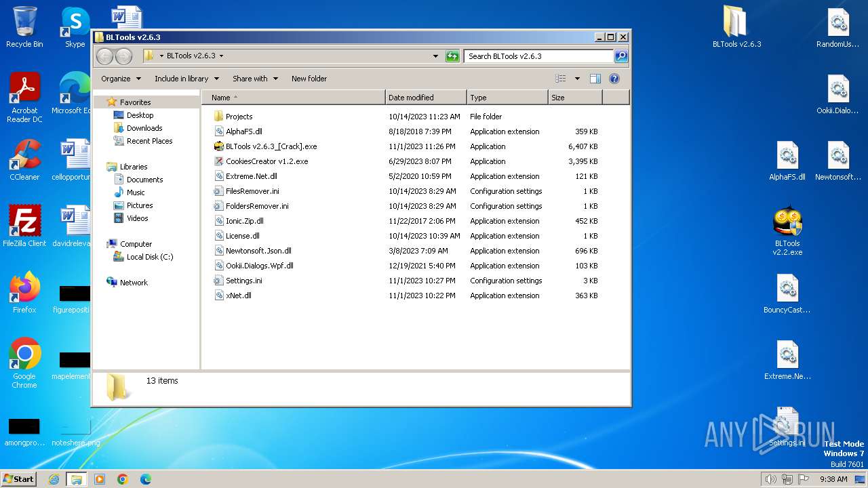Viewport: 868px width, 488px height.
Task: Open Acrobat Reader DC desktop shortcut
Action: pyautogui.click(x=24, y=97)
